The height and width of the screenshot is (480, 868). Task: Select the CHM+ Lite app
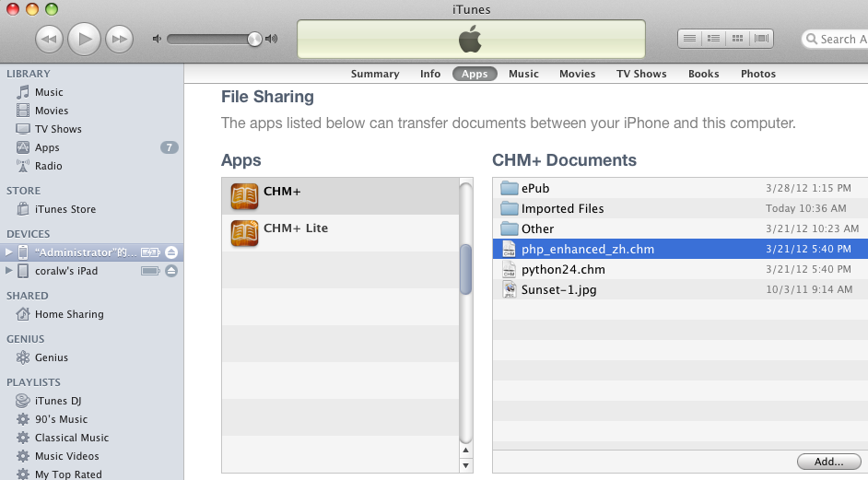coord(340,233)
